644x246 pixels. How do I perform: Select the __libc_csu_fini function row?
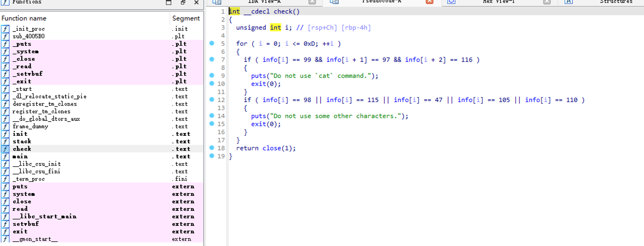pyautogui.click(x=102, y=171)
